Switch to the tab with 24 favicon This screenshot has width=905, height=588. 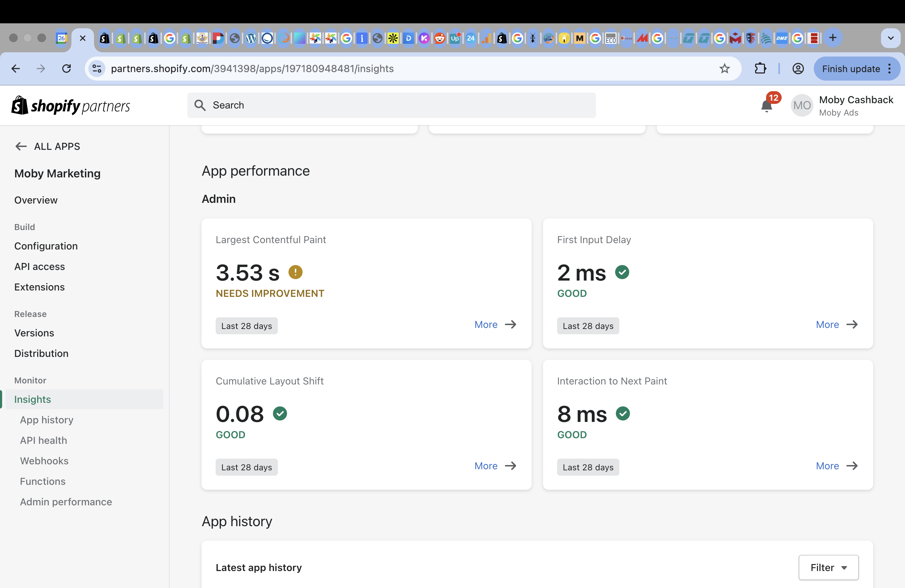471,38
